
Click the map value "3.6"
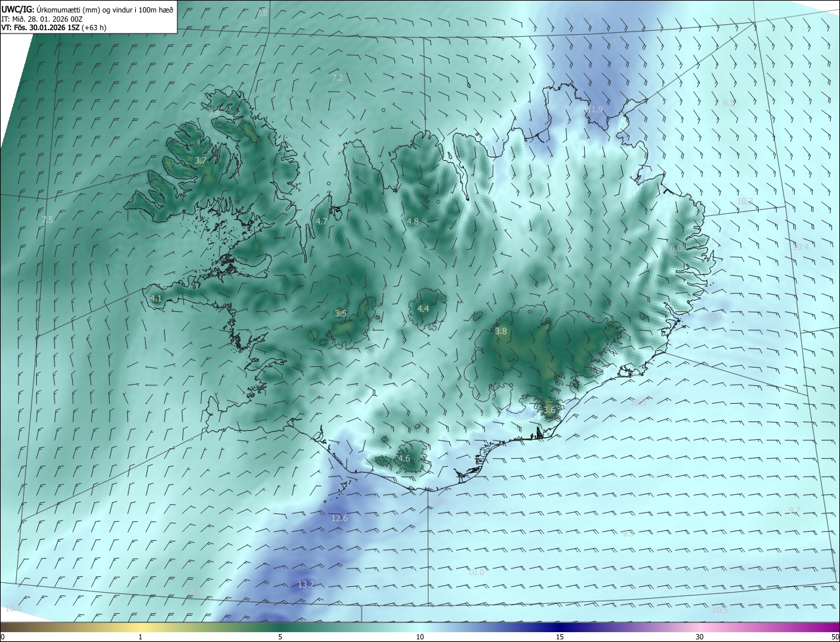click(x=549, y=410)
